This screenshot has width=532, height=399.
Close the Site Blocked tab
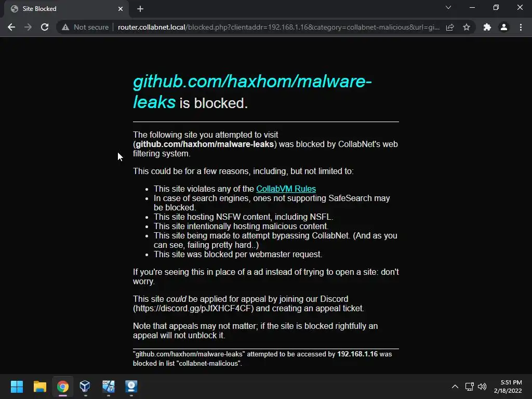point(121,9)
